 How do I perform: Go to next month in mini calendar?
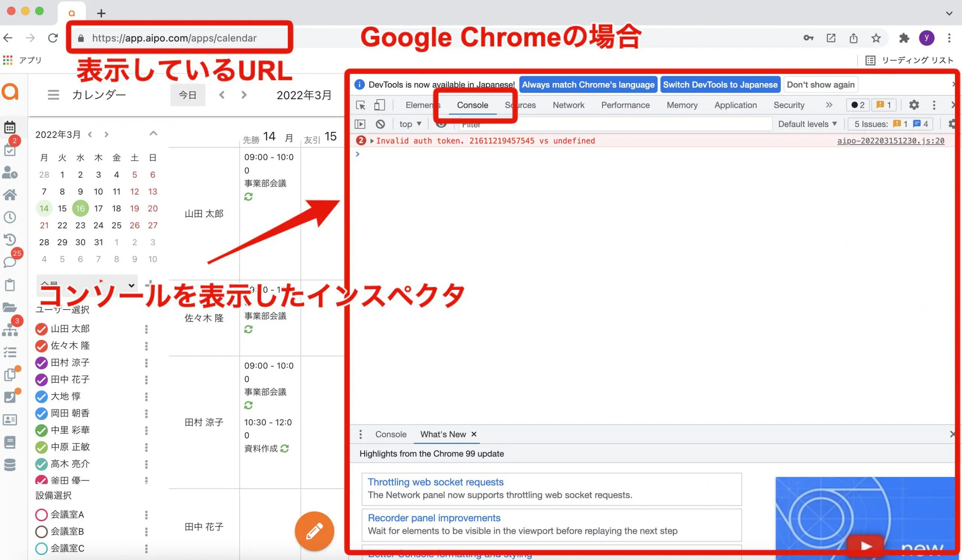106,134
